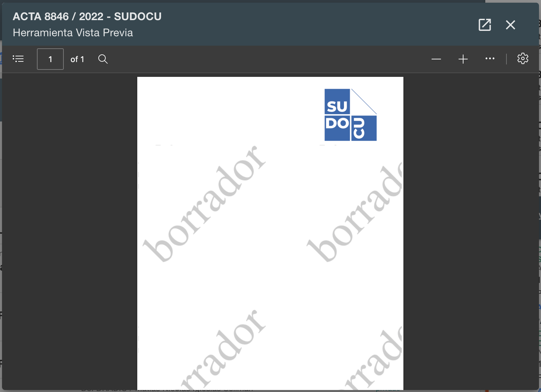Click the Herramienta Vista Previa subtitle
Viewport: 541px width, 392px height.
pyautogui.click(x=73, y=33)
